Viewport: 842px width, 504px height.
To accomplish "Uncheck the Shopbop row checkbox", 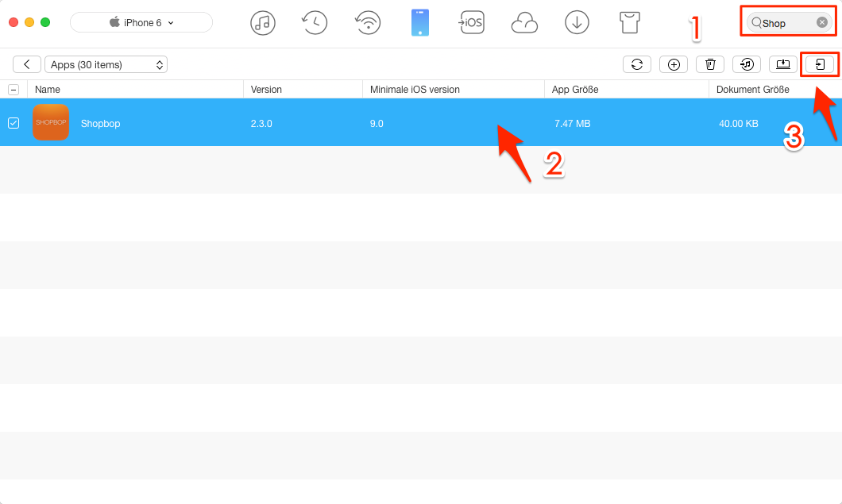I will tap(14, 123).
